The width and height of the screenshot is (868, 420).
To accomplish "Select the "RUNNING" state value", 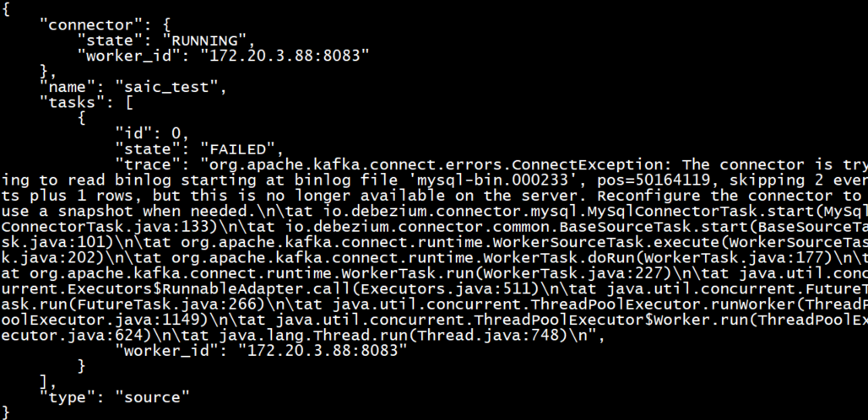I will tap(205, 40).
